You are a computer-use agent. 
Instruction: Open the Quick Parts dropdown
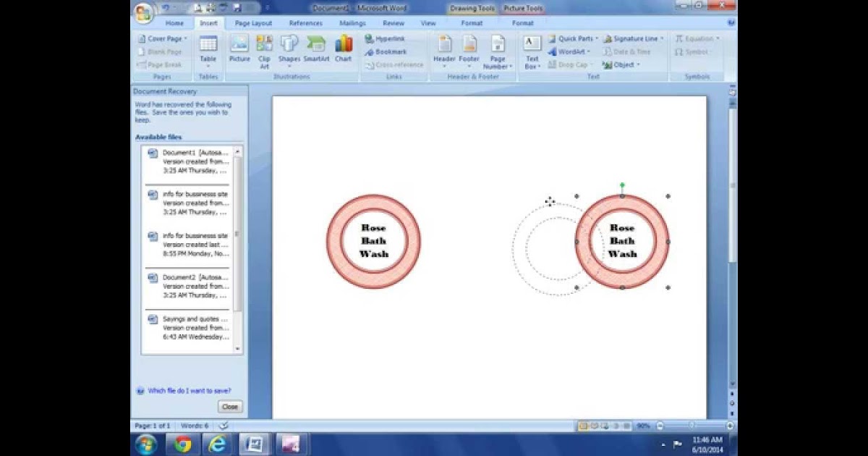click(x=573, y=38)
